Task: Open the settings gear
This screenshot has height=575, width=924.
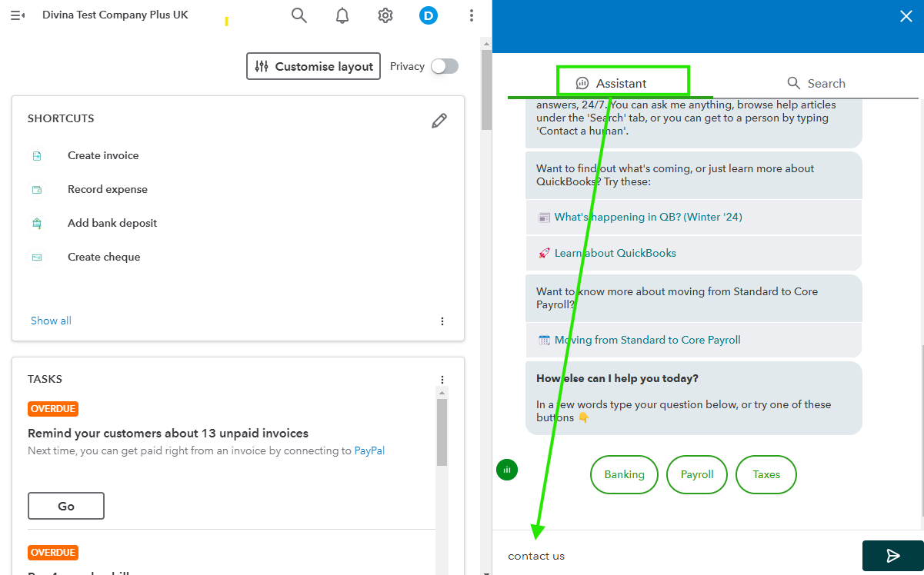Action: 385,15
